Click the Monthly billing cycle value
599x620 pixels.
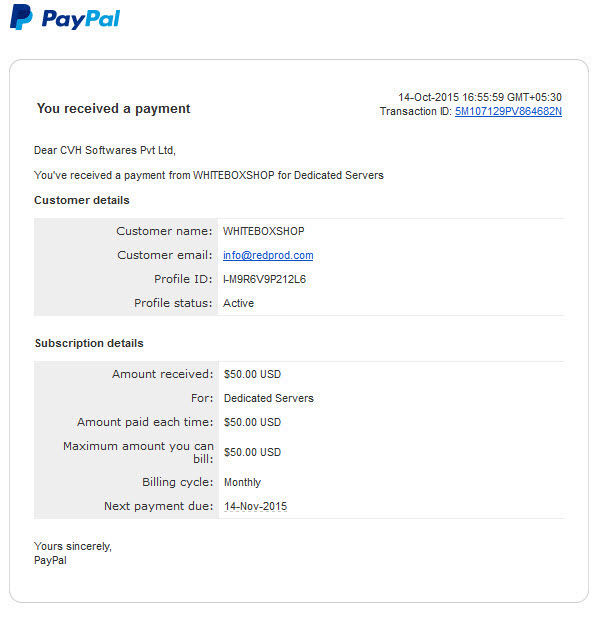pyautogui.click(x=242, y=482)
